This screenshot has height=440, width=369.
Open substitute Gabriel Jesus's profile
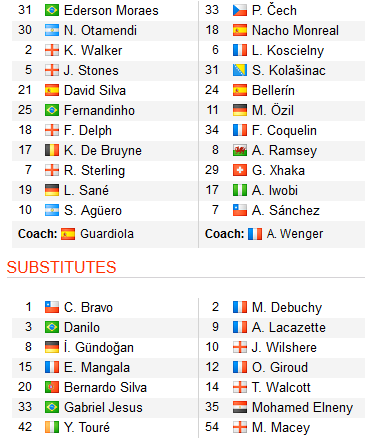click(x=103, y=407)
